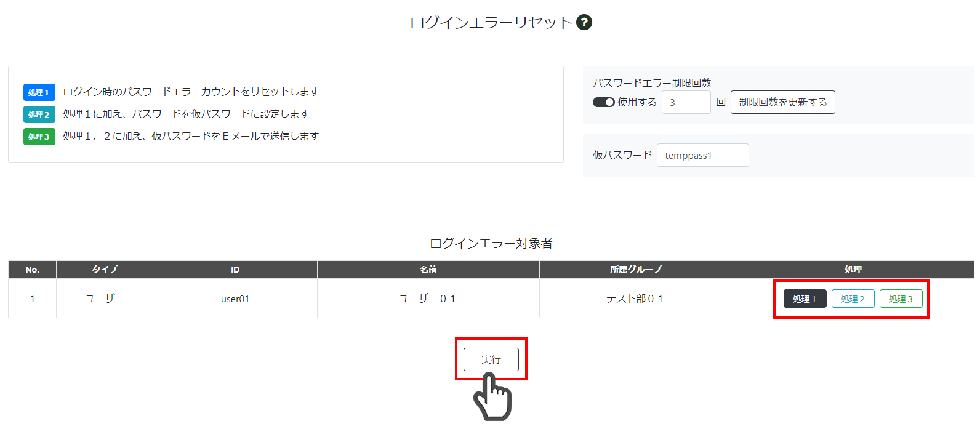The height and width of the screenshot is (429, 980).
Task: Click the blue 処理1 legend badge
Action: [39, 92]
